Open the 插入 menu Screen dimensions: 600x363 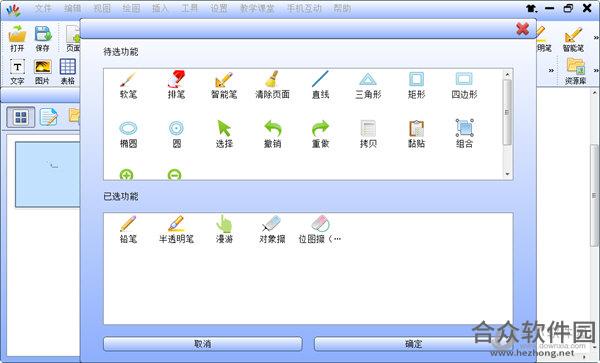pyautogui.click(x=160, y=8)
